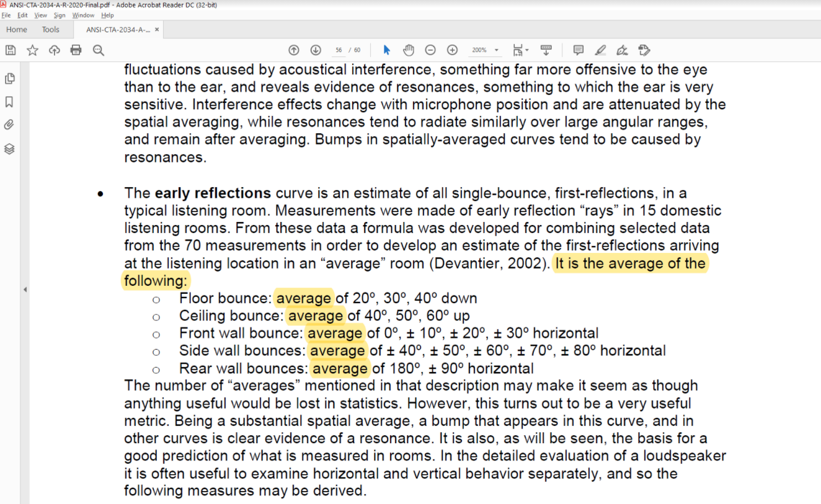The height and width of the screenshot is (504, 821).
Task: Open the Fill & Sign pen tool
Action: pyautogui.click(x=623, y=50)
